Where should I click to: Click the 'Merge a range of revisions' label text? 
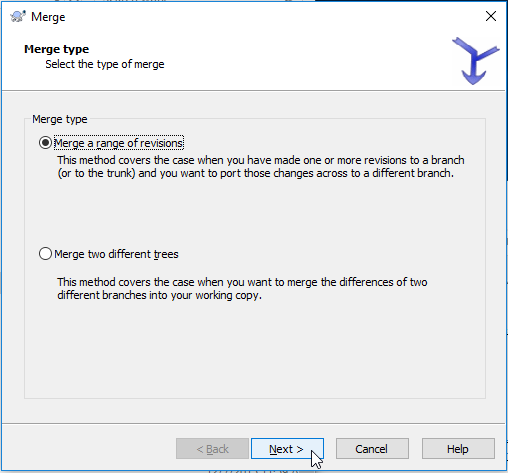pos(118,143)
